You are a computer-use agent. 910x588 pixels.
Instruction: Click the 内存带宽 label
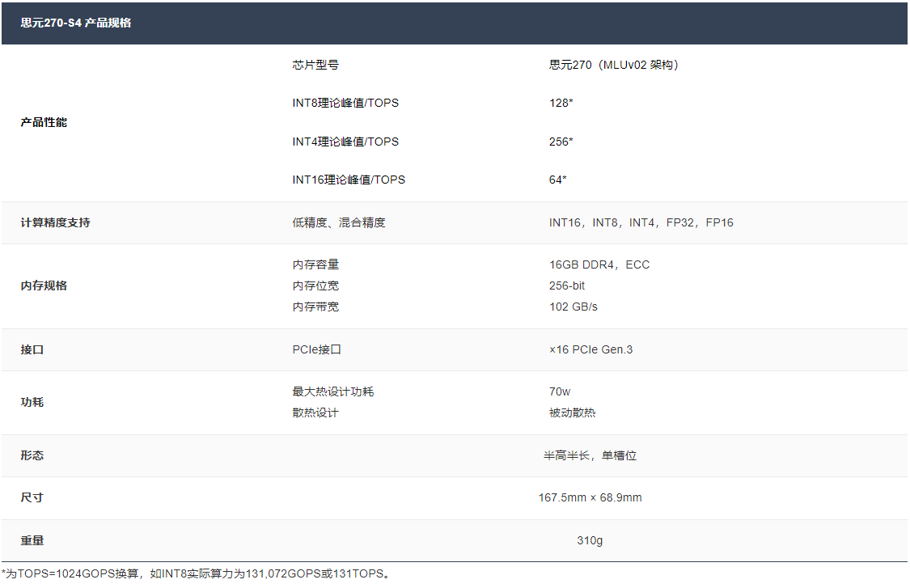315,307
